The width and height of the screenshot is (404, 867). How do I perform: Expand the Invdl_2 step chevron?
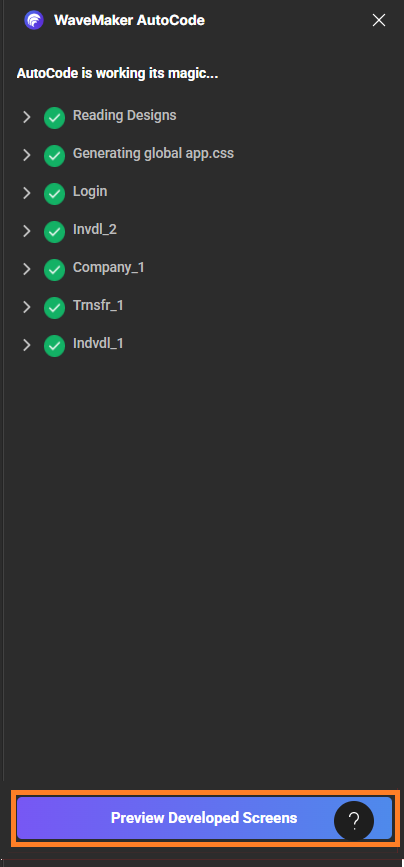26,231
